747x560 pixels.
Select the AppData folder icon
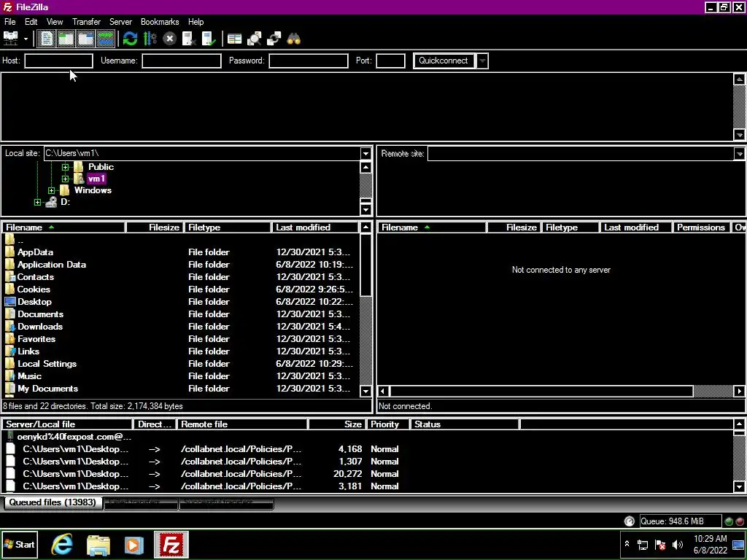pyautogui.click(x=10, y=252)
